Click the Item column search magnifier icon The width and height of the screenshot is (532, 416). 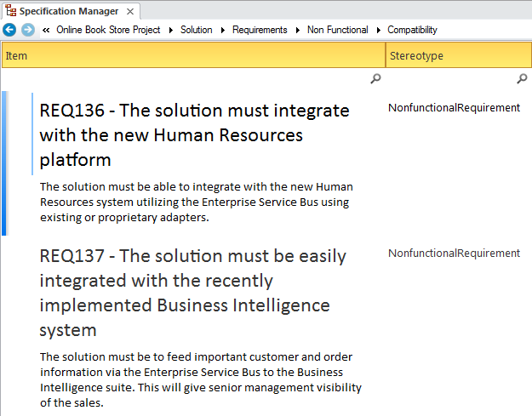[376, 79]
